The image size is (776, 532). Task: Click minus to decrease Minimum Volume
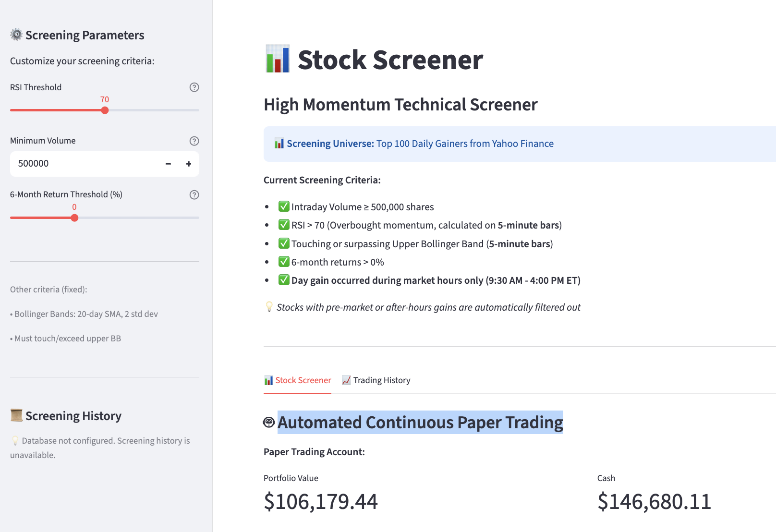pyautogui.click(x=168, y=164)
